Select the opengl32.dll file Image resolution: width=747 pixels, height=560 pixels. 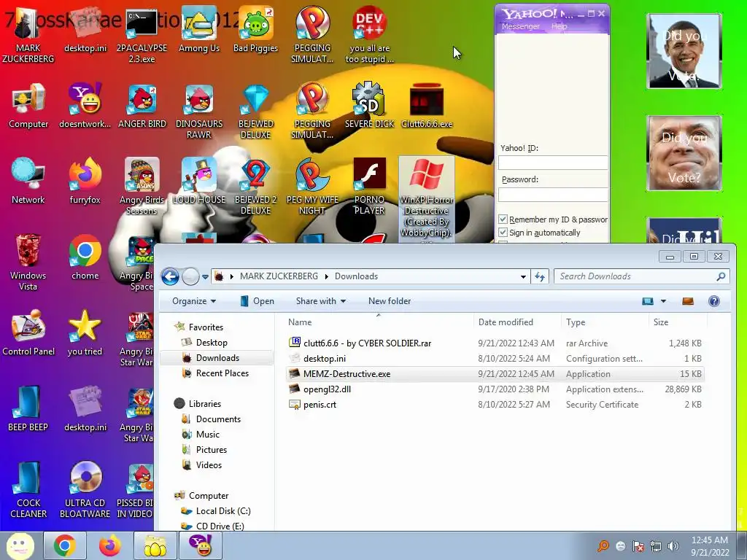pyautogui.click(x=495, y=389)
